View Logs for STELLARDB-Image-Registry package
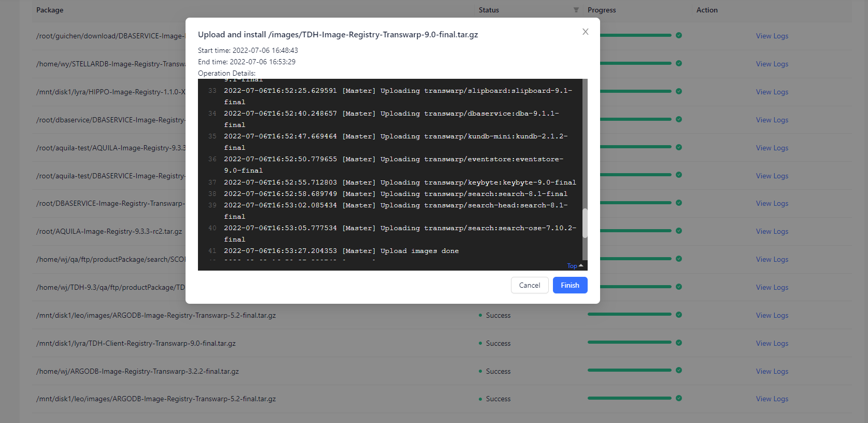Image resolution: width=868 pixels, height=423 pixels. click(x=772, y=64)
